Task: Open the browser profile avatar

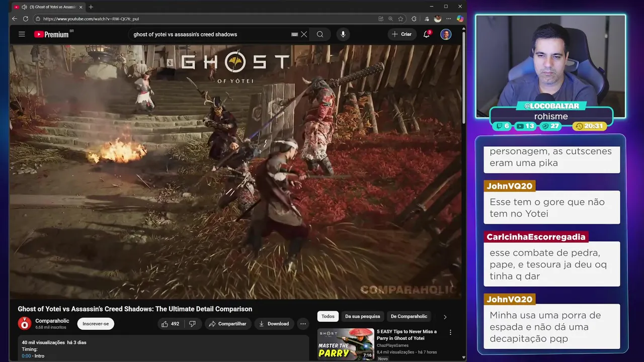Action: click(438, 19)
